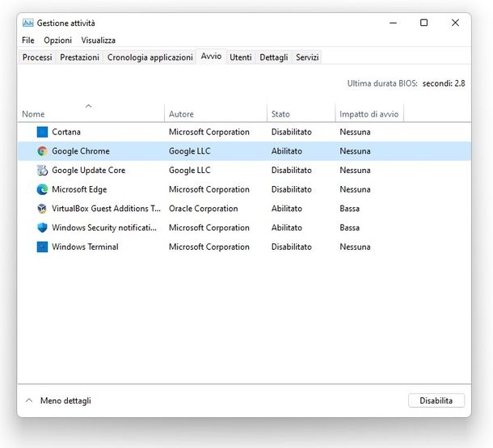
Task: Select the Avvio tab
Action: coord(211,57)
